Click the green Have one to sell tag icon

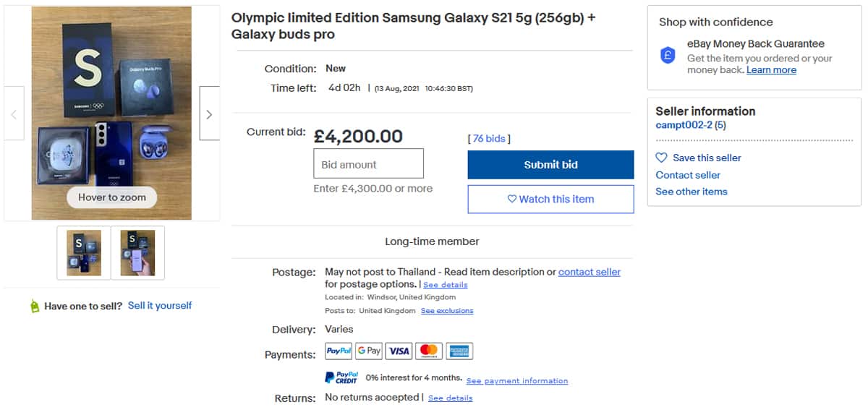(x=35, y=307)
